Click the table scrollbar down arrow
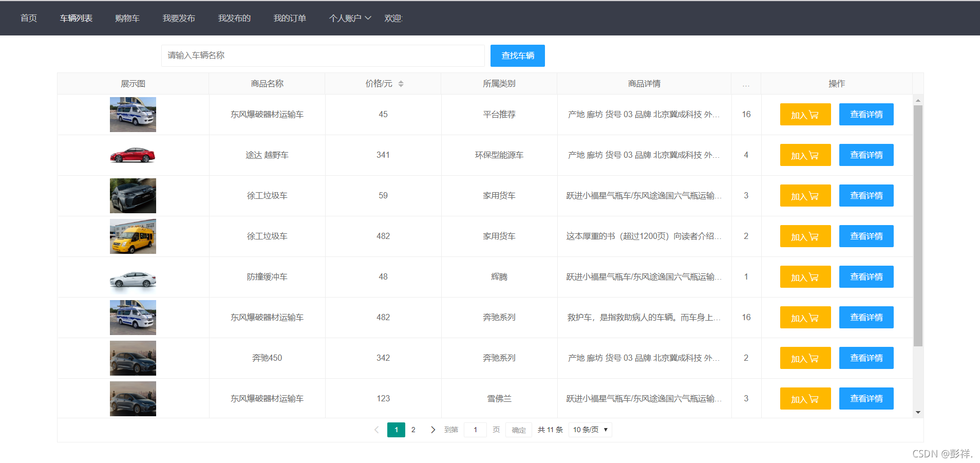 pyautogui.click(x=918, y=413)
